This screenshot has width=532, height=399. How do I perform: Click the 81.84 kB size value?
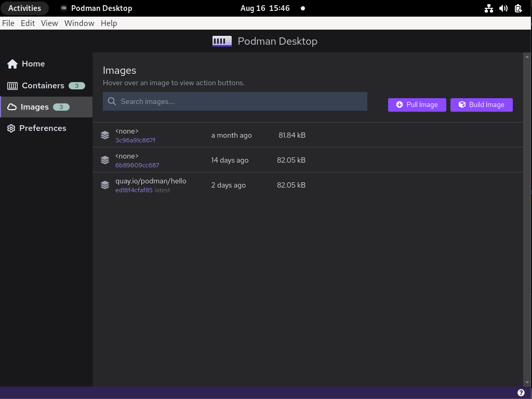click(292, 135)
